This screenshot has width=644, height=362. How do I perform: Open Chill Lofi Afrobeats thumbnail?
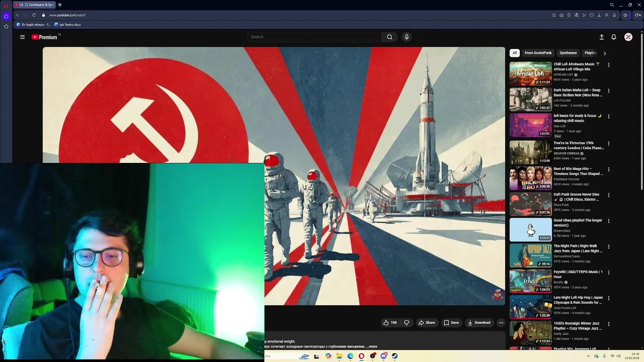click(x=530, y=73)
